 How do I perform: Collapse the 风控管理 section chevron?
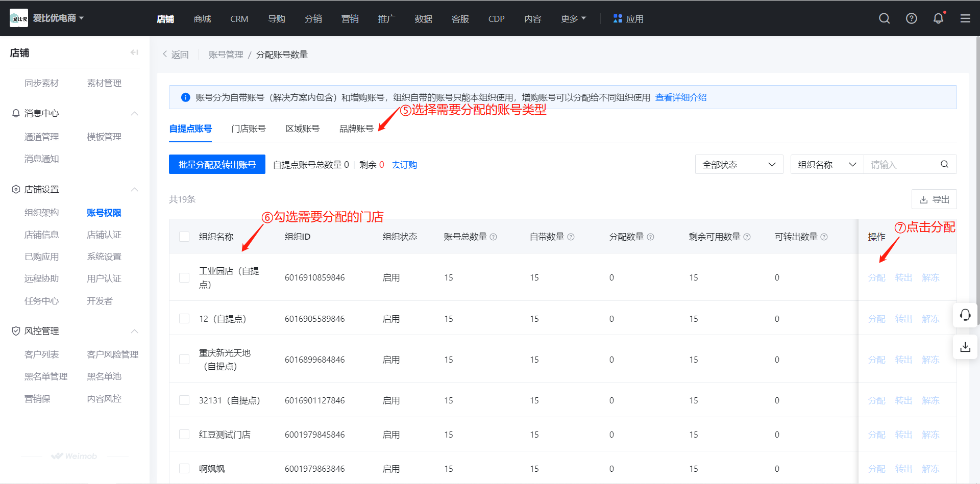(135, 331)
